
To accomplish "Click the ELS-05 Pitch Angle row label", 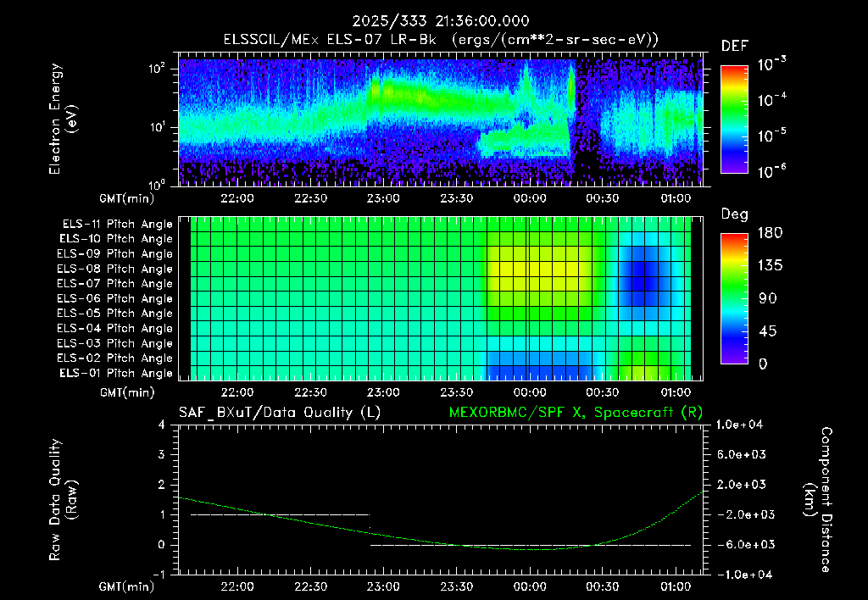I will click(x=115, y=314).
